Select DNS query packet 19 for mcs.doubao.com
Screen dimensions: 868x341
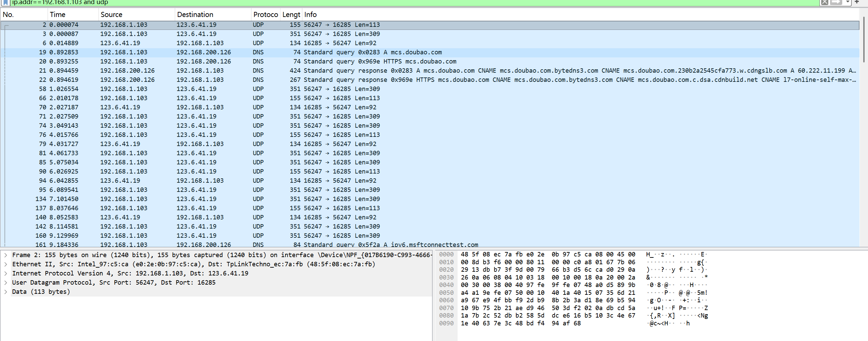(x=430, y=52)
